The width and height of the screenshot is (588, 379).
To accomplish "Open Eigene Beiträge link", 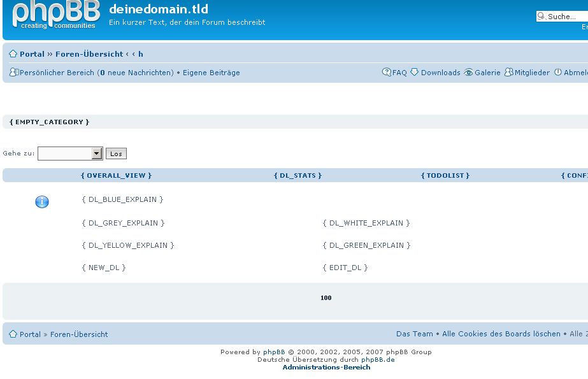I will (212, 73).
